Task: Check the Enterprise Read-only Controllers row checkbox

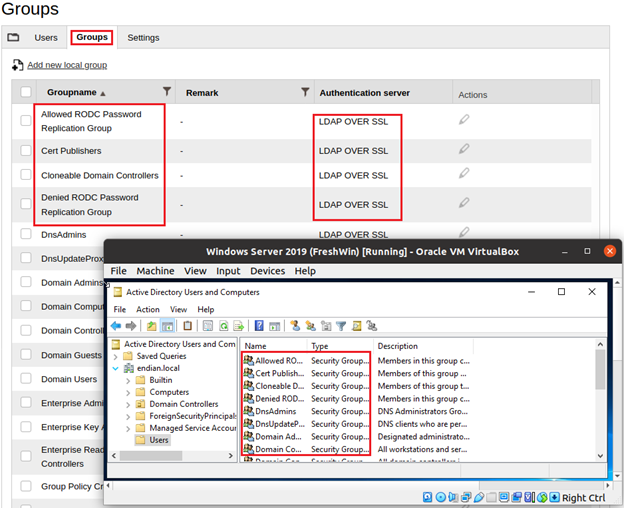Action: (26, 456)
